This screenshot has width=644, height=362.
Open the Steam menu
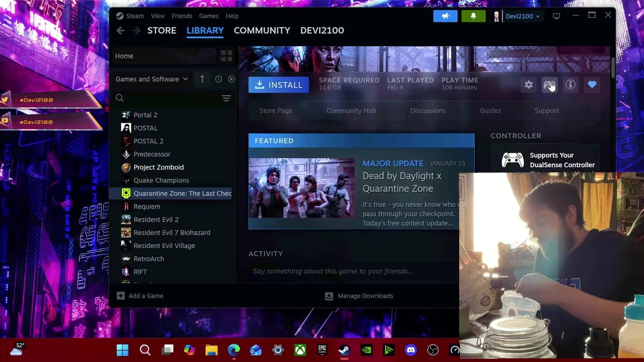(135, 16)
